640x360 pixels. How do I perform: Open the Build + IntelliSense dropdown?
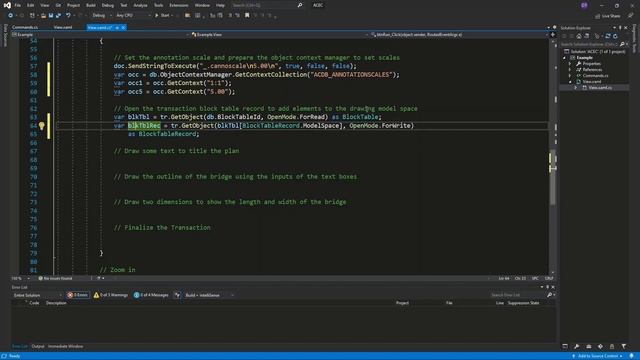pyautogui.click(x=209, y=295)
